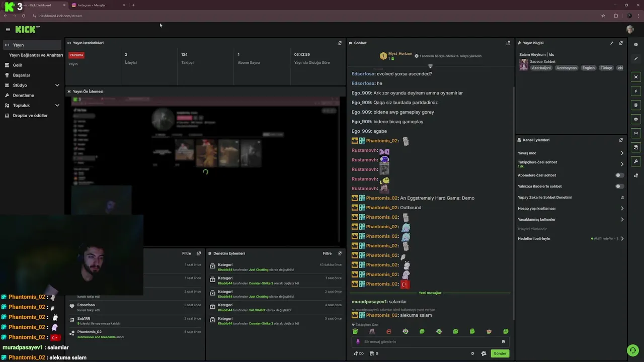This screenshot has height=362, width=644.
Task: Insert the red angry face emote
Action: click(388, 331)
